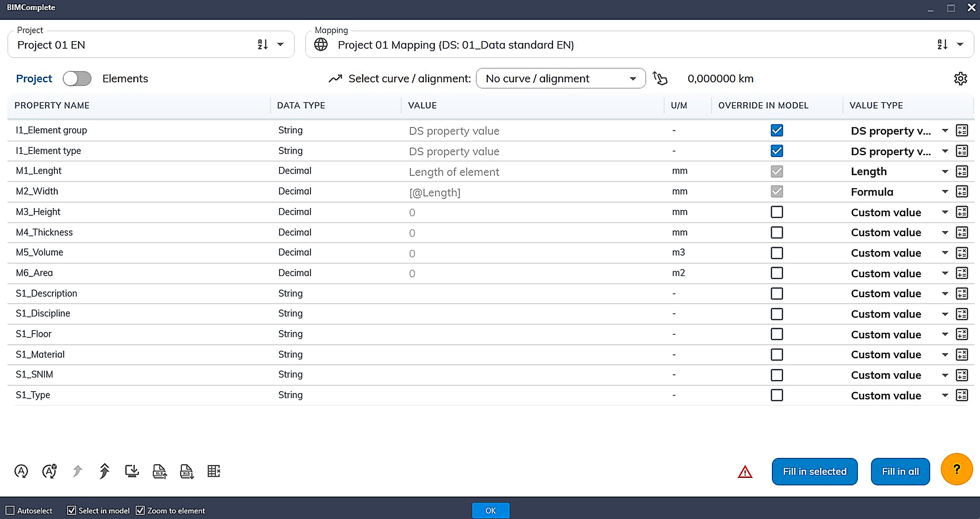Click the OK button
This screenshot has height=519, width=980.
[x=490, y=510]
